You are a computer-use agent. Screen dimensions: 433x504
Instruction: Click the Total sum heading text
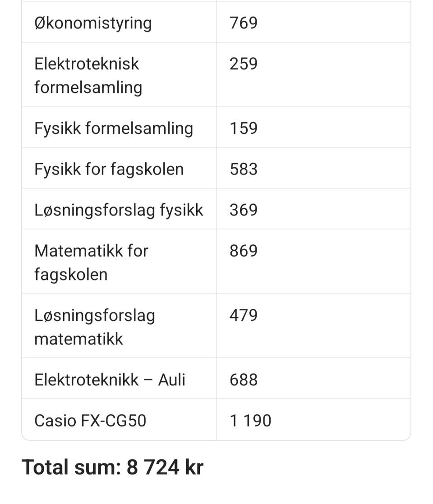[71, 467]
